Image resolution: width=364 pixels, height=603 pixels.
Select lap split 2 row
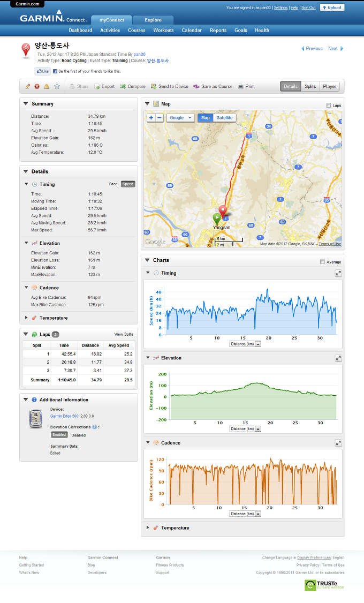click(78, 362)
